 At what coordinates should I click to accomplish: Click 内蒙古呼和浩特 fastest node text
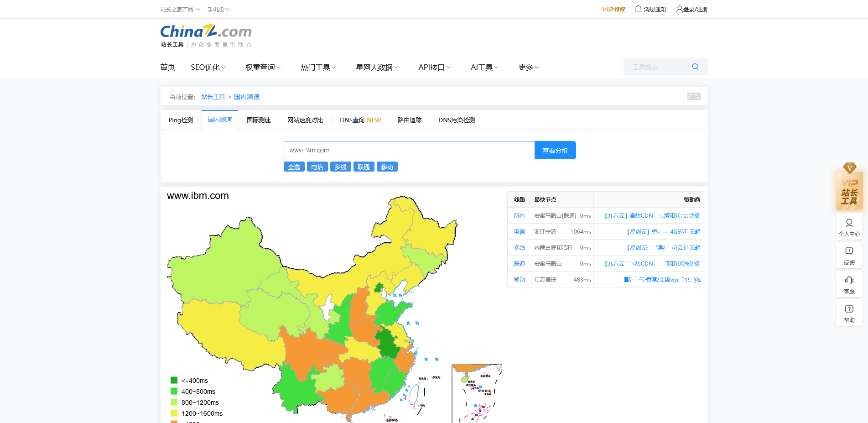coord(553,248)
